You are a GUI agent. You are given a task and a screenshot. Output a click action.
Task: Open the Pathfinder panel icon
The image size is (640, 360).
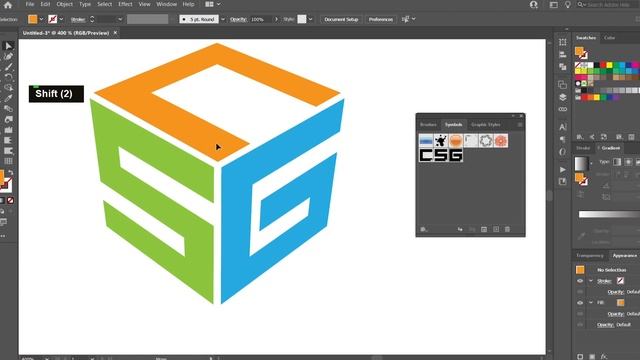[x=562, y=67]
